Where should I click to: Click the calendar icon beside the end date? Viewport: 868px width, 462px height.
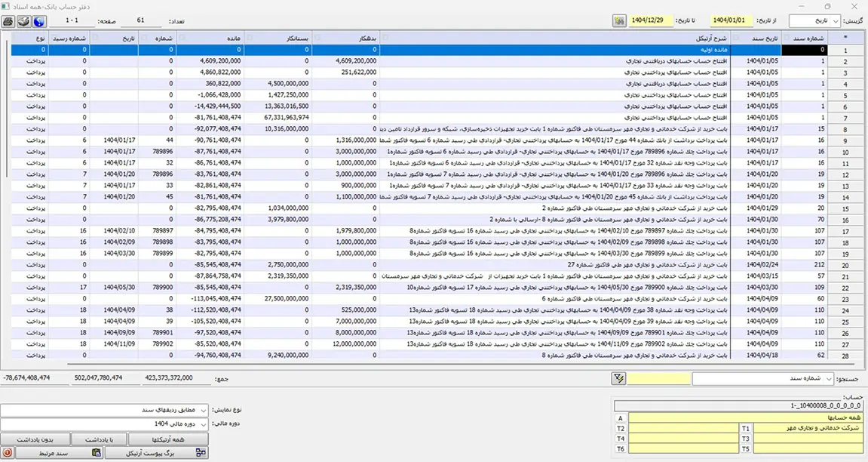point(619,21)
